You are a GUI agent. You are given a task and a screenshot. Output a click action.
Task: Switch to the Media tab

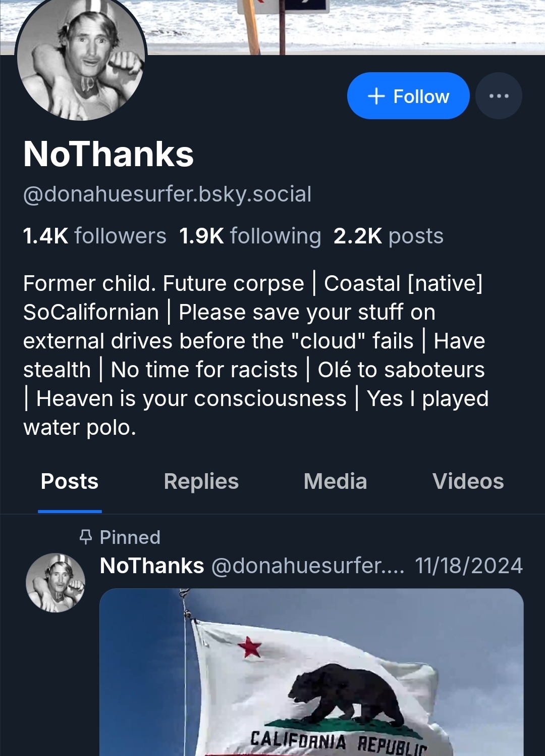(335, 481)
